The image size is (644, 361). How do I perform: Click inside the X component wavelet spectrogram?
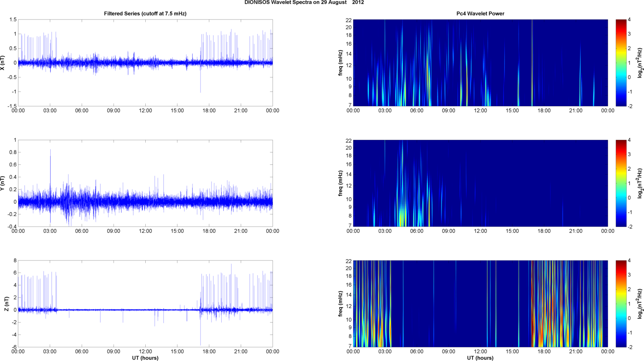pyautogui.click(x=480, y=63)
